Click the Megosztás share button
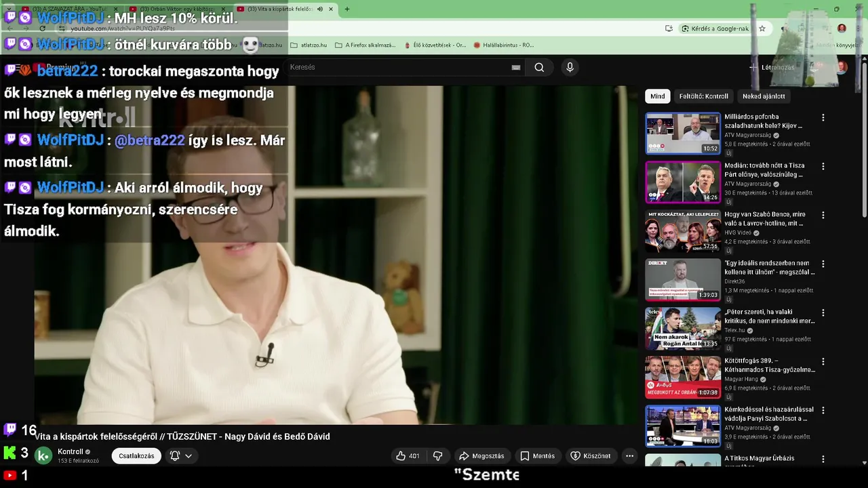 (481, 456)
